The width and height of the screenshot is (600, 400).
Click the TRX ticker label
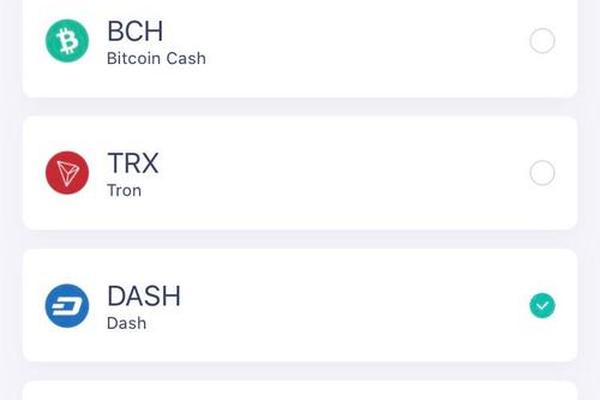(133, 163)
